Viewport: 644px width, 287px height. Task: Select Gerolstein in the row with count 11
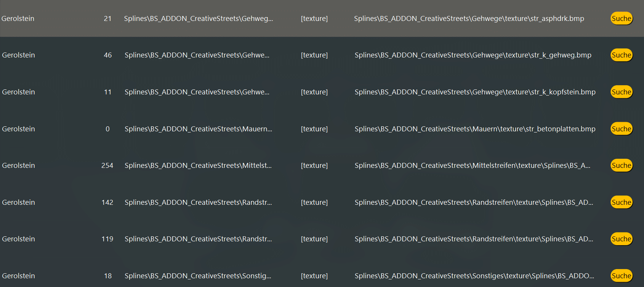18,92
